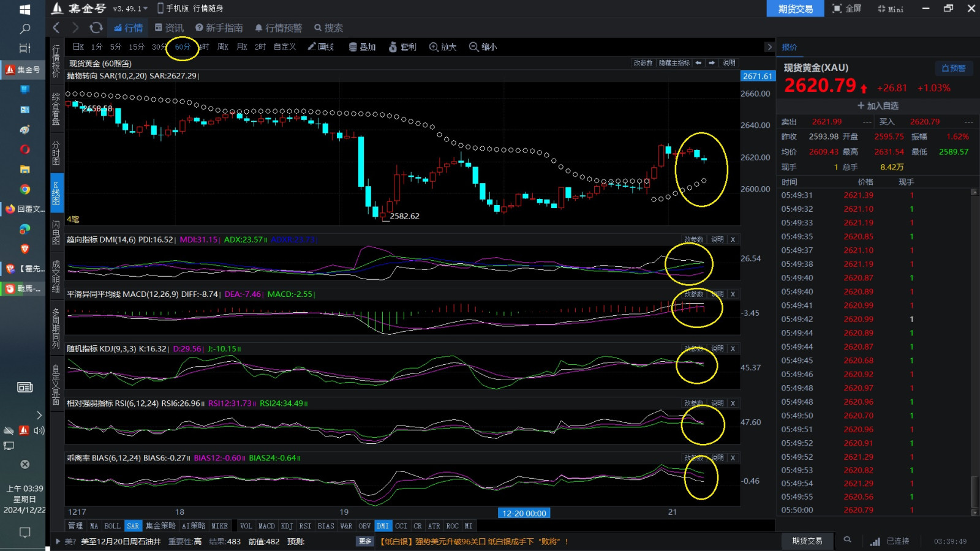Zoom in with the 放大 magnifier
The height and width of the screenshot is (551, 980).
click(x=443, y=47)
